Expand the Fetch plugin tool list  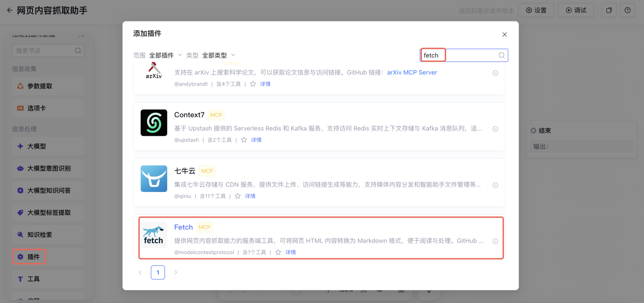tap(495, 241)
